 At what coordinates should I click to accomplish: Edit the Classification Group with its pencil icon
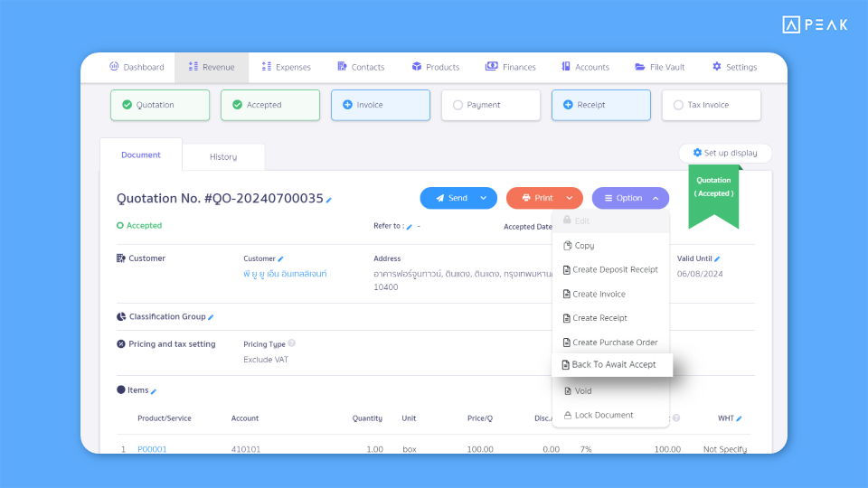(211, 317)
